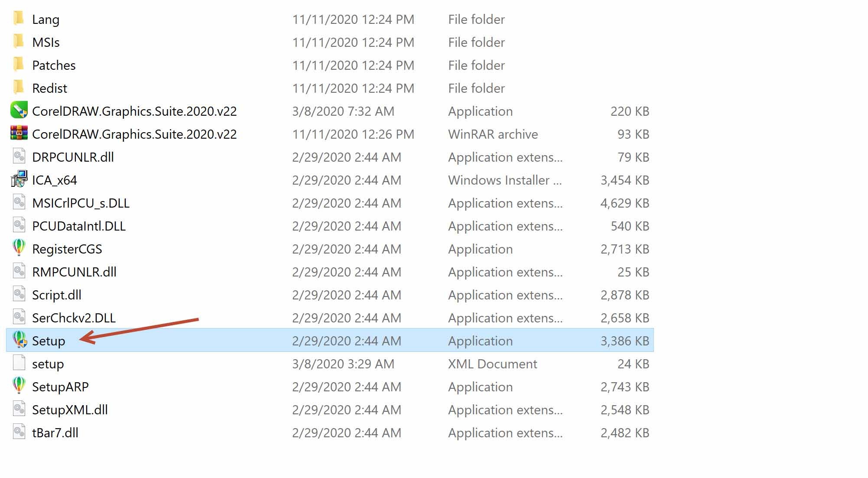Viewport: 868px width, 478px height.
Task: Select the SetupARP balloon icon
Action: coord(19,386)
